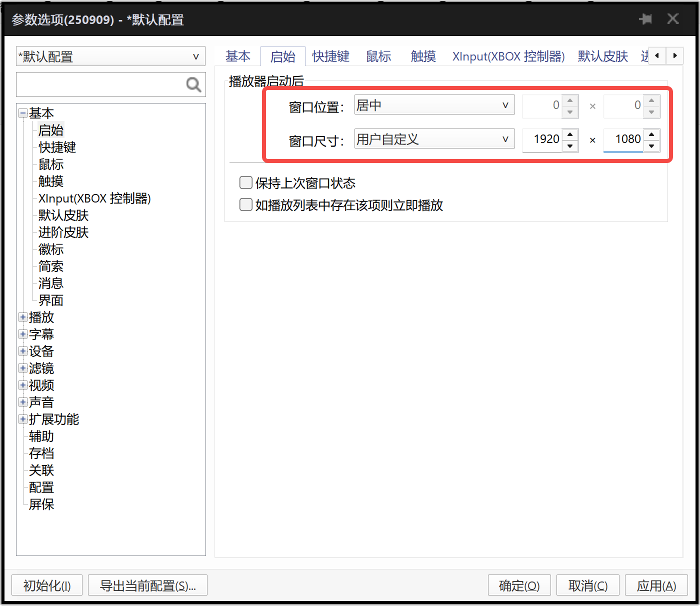Viewport: 700px width, 606px height.
Task: Check 如播放列表中存在该项则立即播放
Action: 245,204
